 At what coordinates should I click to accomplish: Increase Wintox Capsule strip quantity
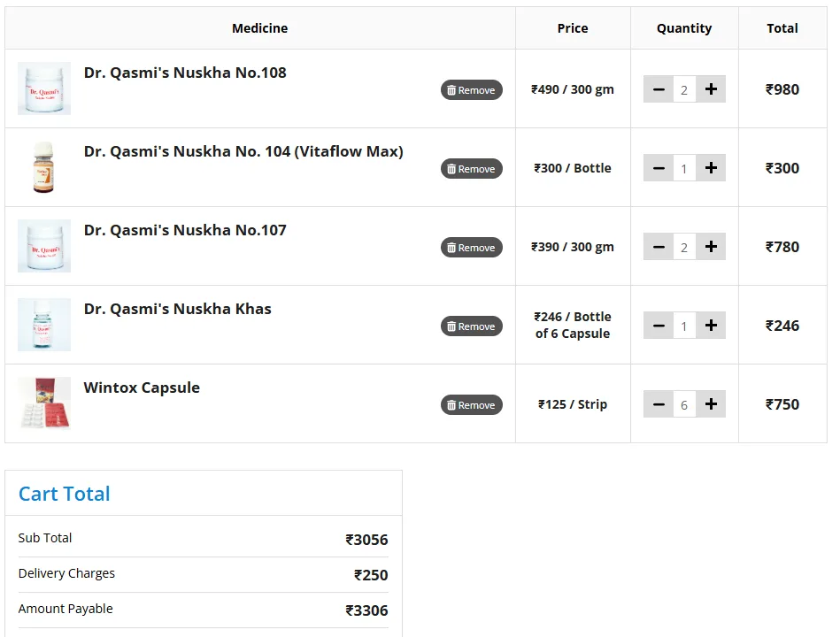710,404
